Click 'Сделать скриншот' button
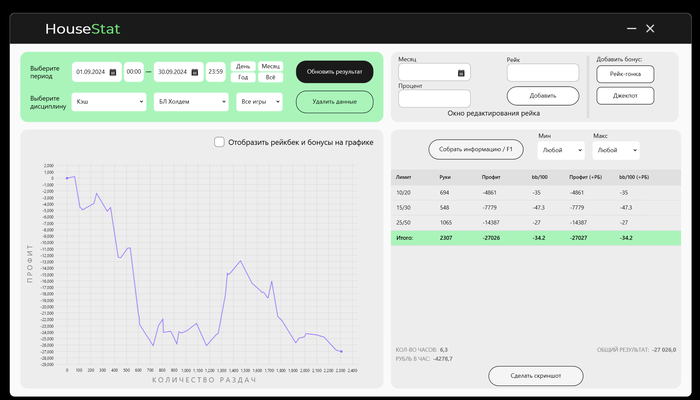Image resolution: width=700 pixels, height=400 pixels. tap(536, 376)
